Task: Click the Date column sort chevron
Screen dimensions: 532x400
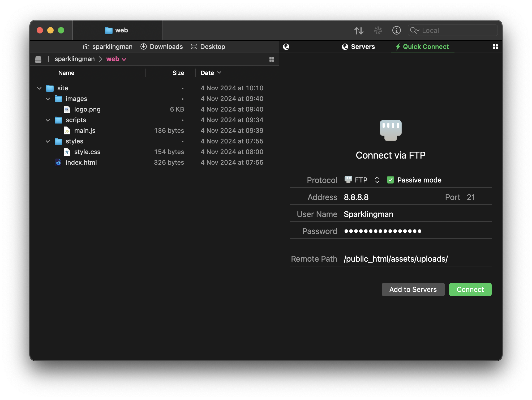Action: click(219, 73)
